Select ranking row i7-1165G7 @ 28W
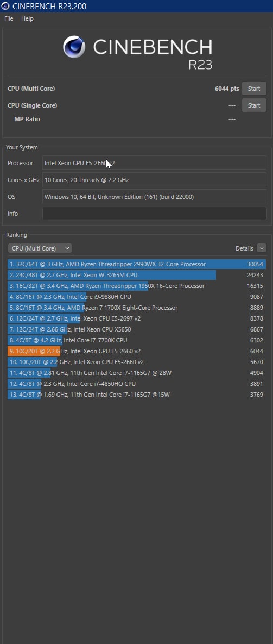This screenshot has width=273, height=644. 137,373
